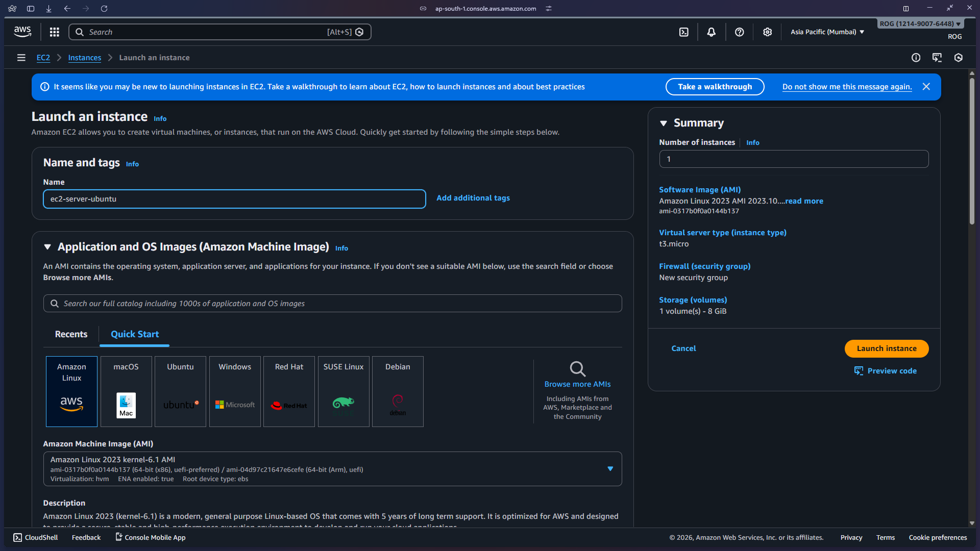This screenshot has height=551, width=980.
Task: Open the CloudShell terminal icon near the search bar
Action: point(683,32)
